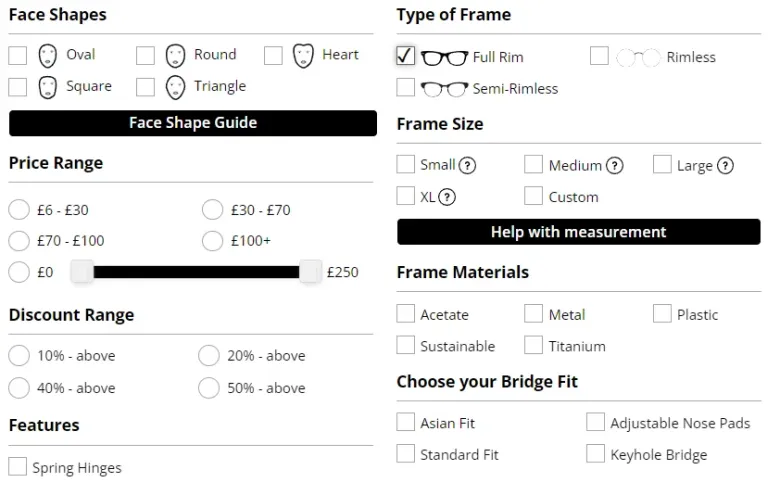Click the XL size help icon
Viewport: 780px width, 495px height.
pyautogui.click(x=447, y=197)
